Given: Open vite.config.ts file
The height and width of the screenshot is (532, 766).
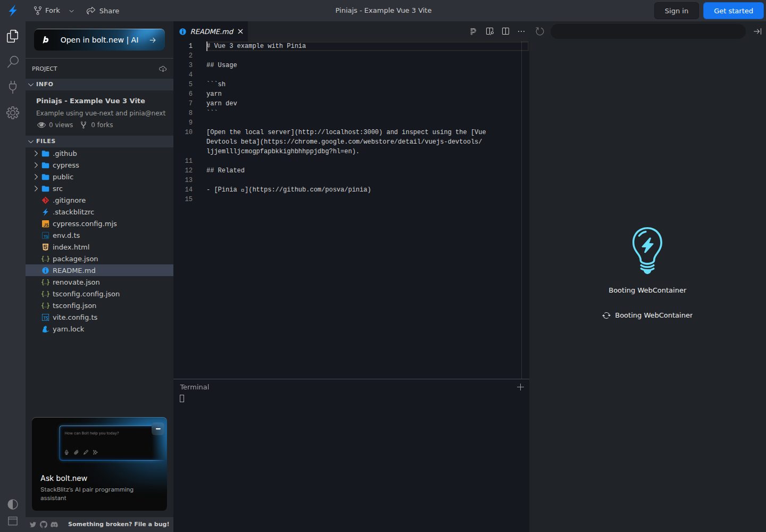Looking at the screenshot, I should click(x=99, y=317).
